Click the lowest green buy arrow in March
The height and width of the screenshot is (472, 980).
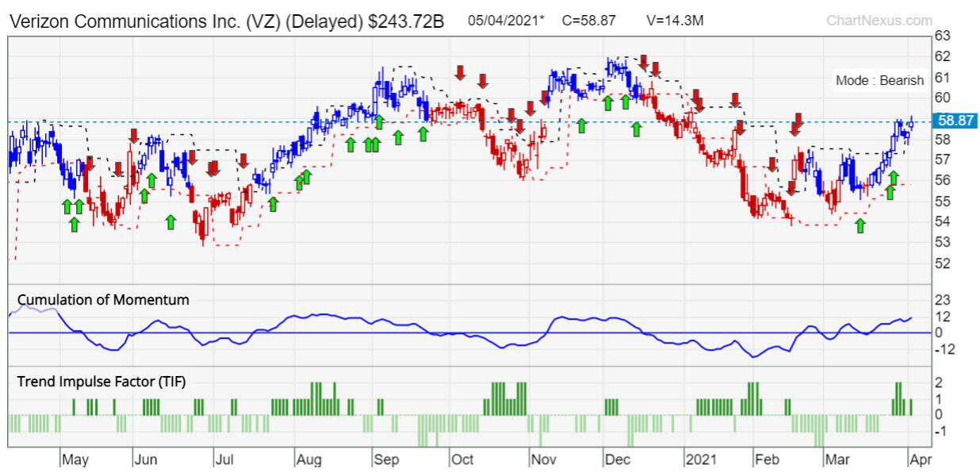[x=860, y=226]
